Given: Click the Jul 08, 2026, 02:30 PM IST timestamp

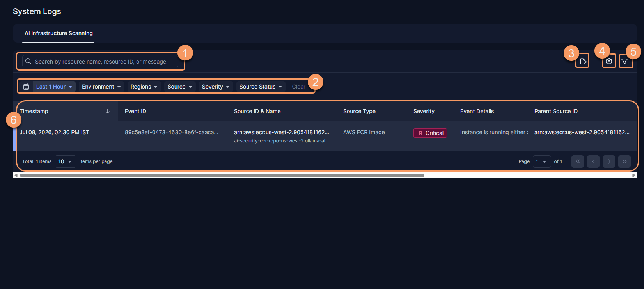Looking at the screenshot, I should click(55, 132).
